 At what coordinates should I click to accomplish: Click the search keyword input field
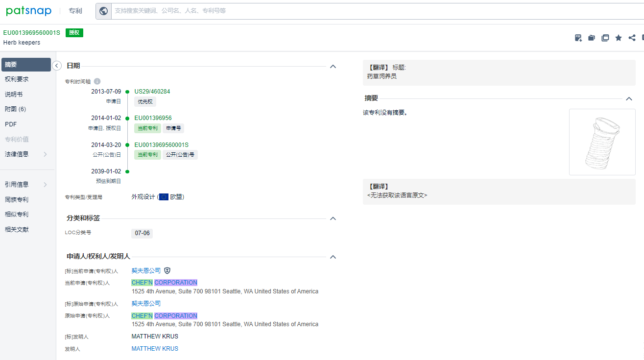click(x=377, y=11)
